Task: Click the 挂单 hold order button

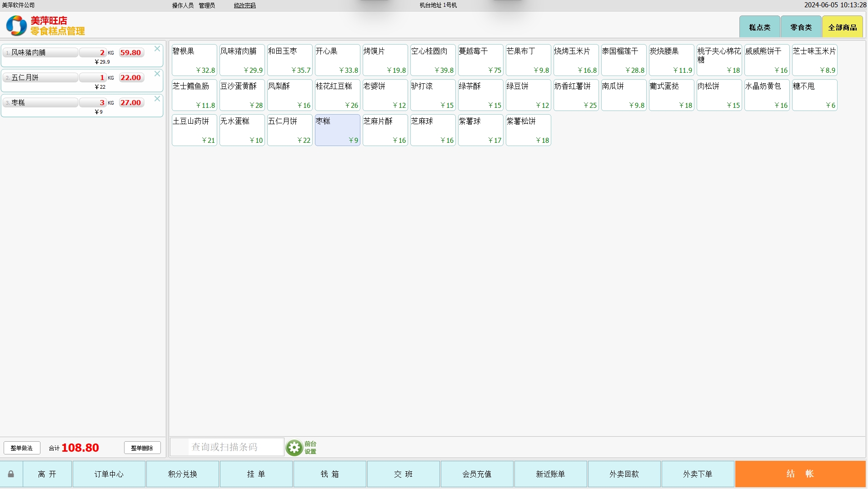Action: coord(256,474)
